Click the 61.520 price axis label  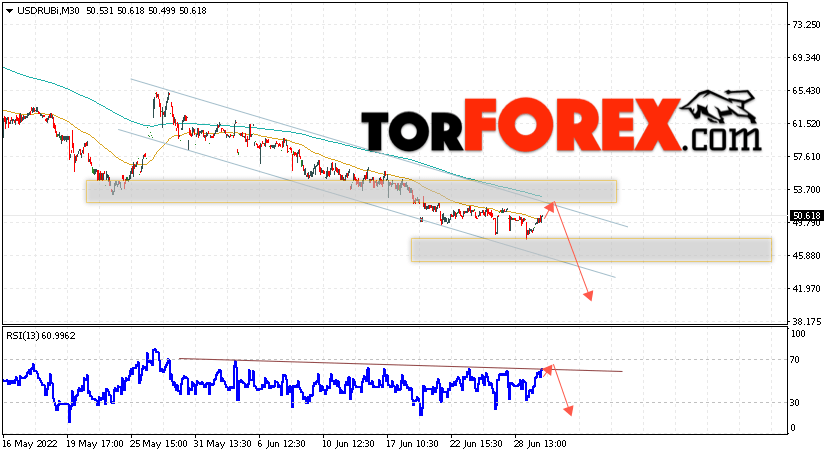(806, 124)
